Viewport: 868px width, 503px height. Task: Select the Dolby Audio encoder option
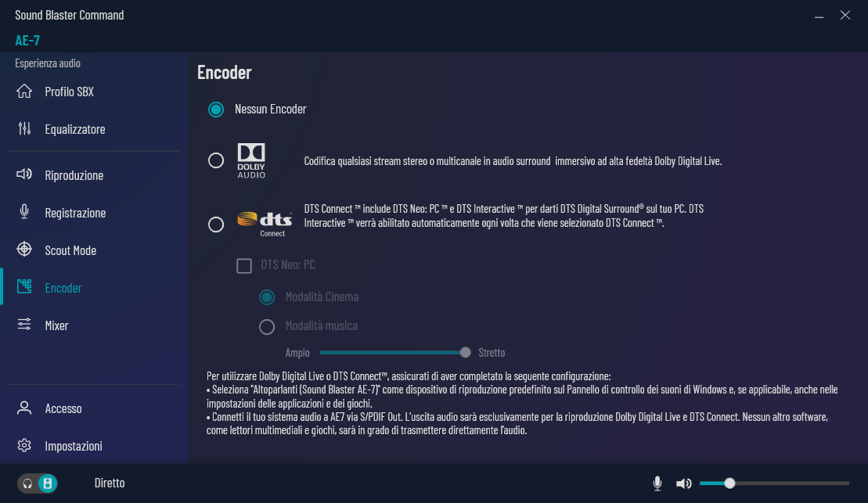click(216, 160)
